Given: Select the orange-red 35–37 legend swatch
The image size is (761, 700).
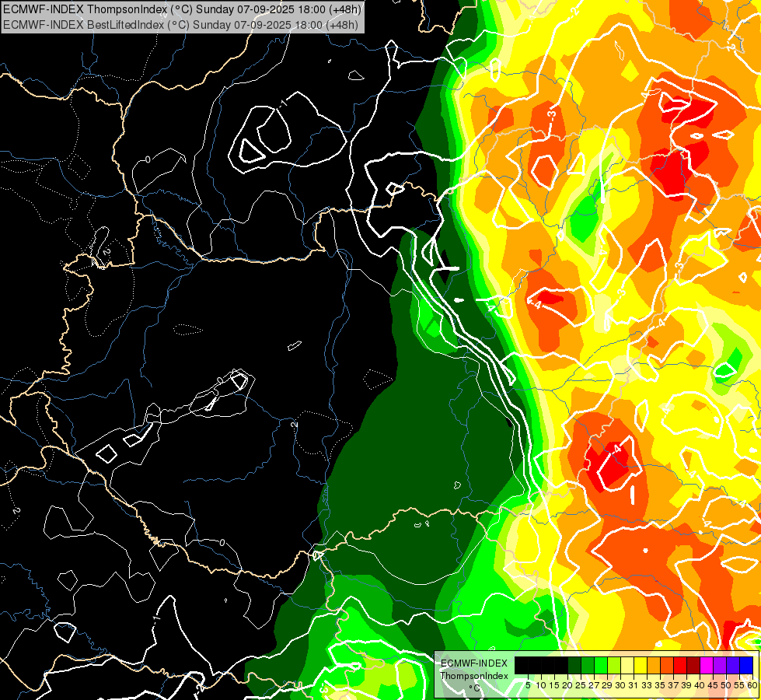Looking at the screenshot, I should [x=667, y=665].
